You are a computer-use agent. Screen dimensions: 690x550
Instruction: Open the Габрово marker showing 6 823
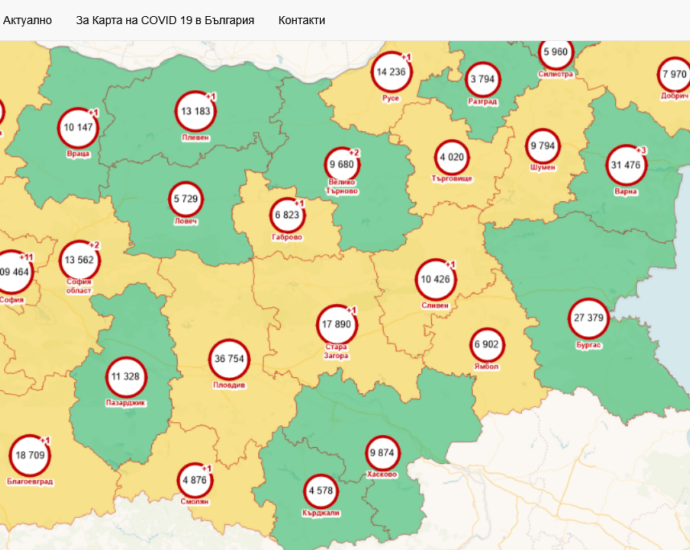point(287,215)
